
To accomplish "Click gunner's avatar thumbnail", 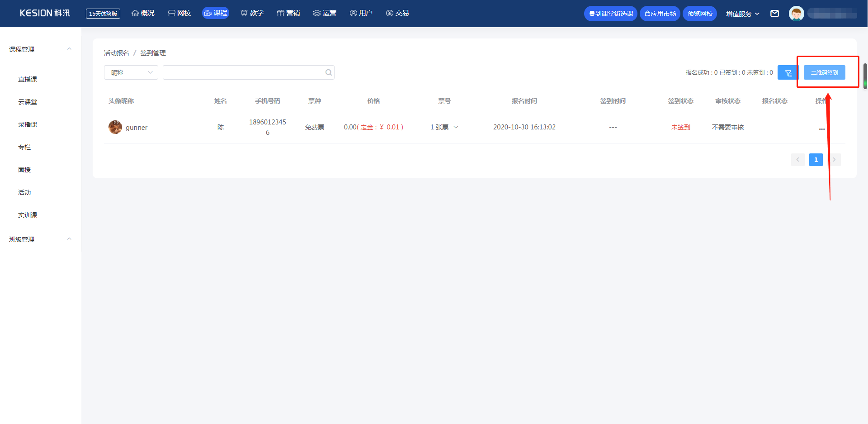I will (x=115, y=127).
